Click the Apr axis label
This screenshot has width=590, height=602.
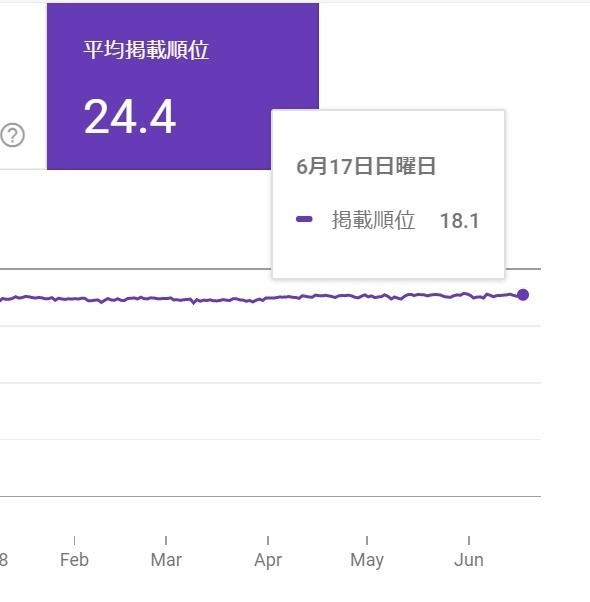[268, 561]
